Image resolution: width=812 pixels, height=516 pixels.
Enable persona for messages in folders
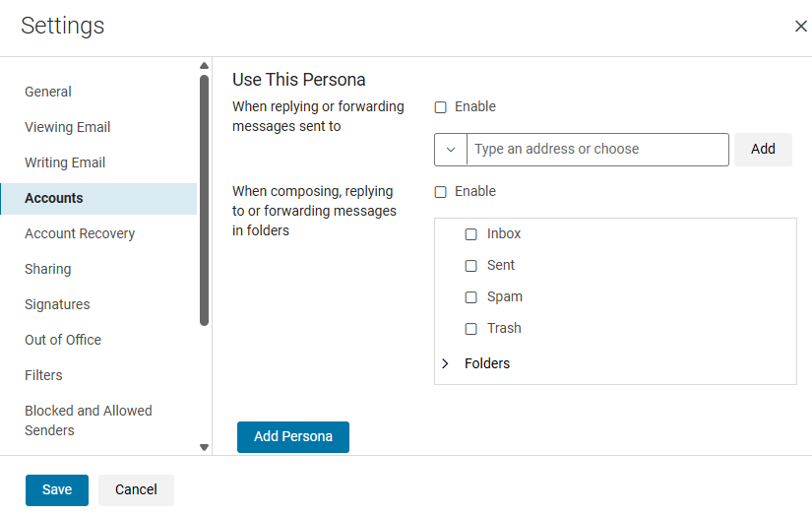click(441, 192)
